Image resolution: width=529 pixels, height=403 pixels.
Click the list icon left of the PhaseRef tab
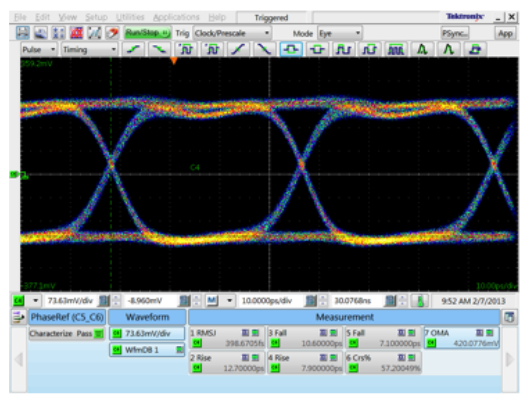pyautogui.click(x=18, y=317)
